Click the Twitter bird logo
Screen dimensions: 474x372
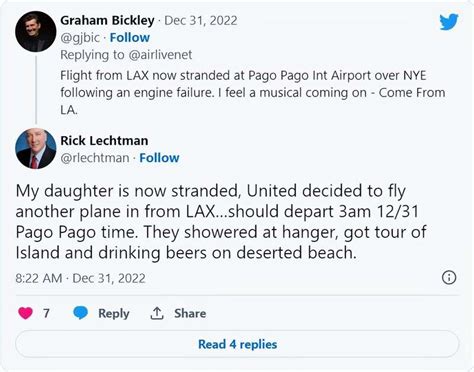(449, 22)
